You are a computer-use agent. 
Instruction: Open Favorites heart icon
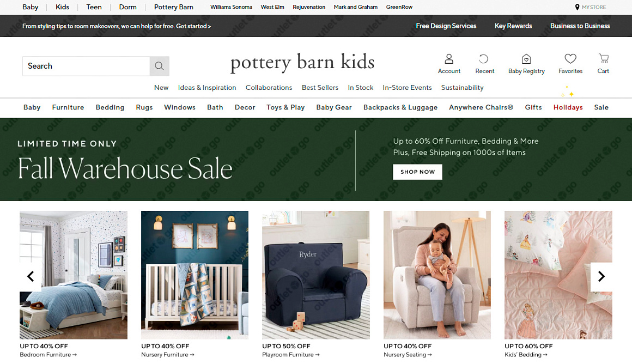click(570, 59)
